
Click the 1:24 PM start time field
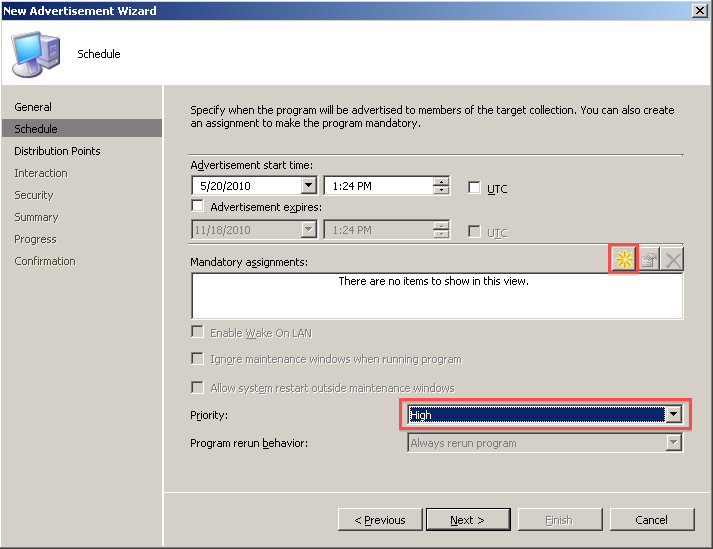[x=378, y=186]
